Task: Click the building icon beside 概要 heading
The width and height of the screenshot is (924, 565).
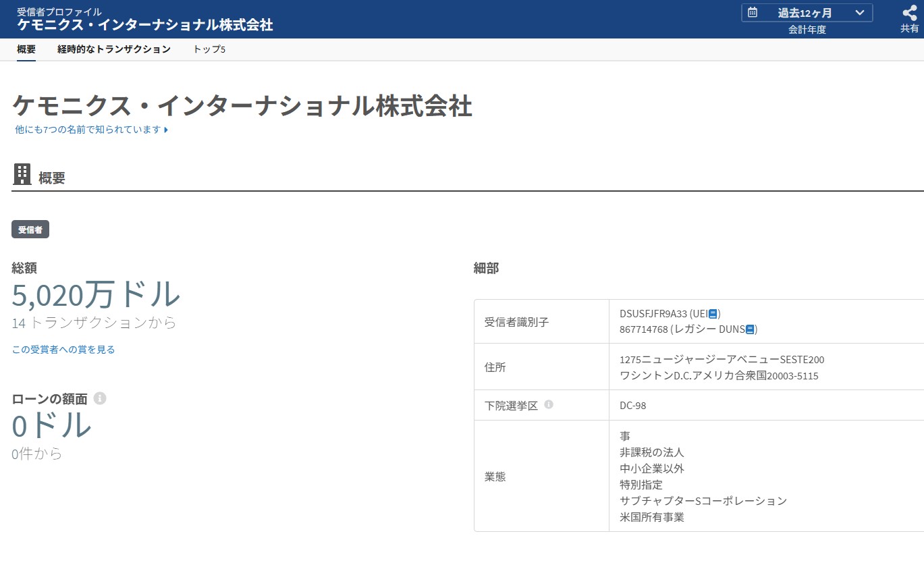Action: click(x=22, y=175)
